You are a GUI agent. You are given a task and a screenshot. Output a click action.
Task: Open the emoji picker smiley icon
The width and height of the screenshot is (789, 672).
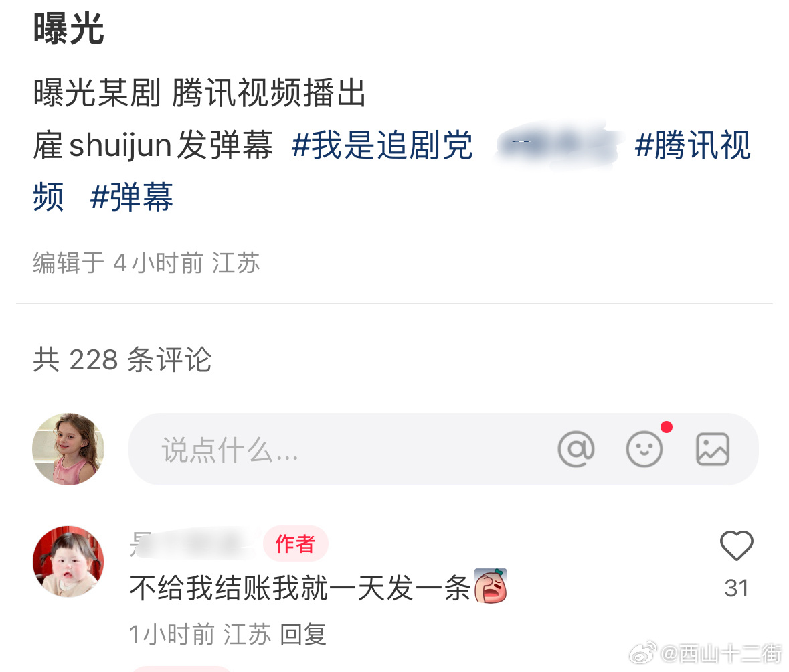pos(644,449)
